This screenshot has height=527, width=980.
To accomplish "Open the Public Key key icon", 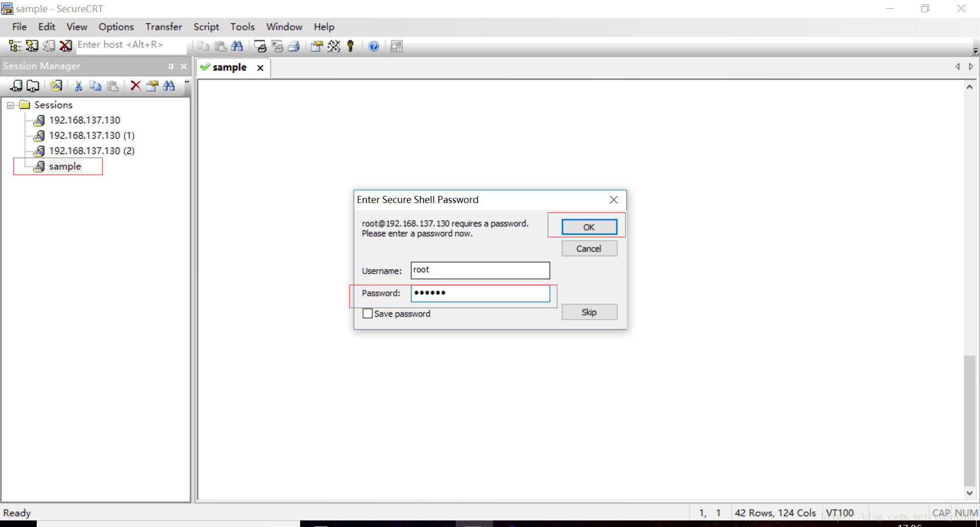I will coord(350,46).
